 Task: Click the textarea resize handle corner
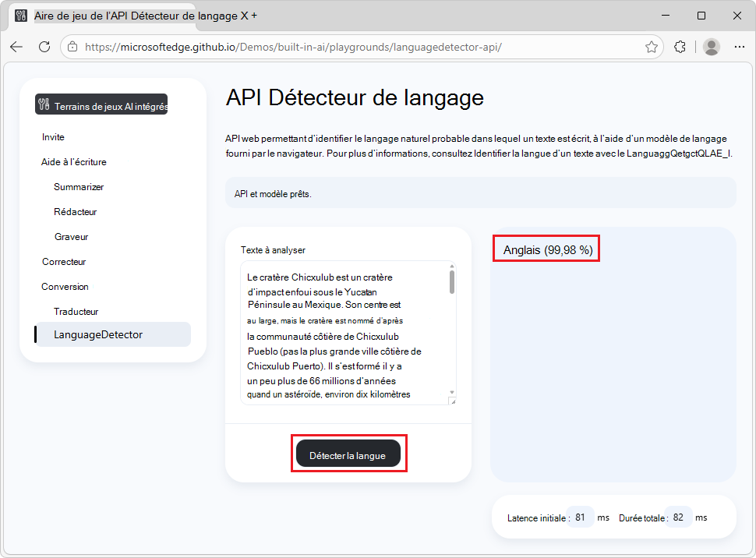point(453,401)
